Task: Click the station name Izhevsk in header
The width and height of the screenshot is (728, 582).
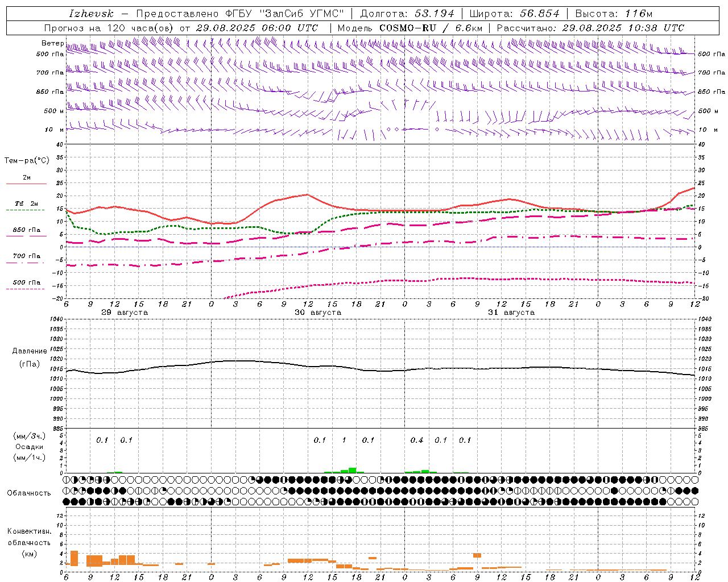Action: point(91,14)
